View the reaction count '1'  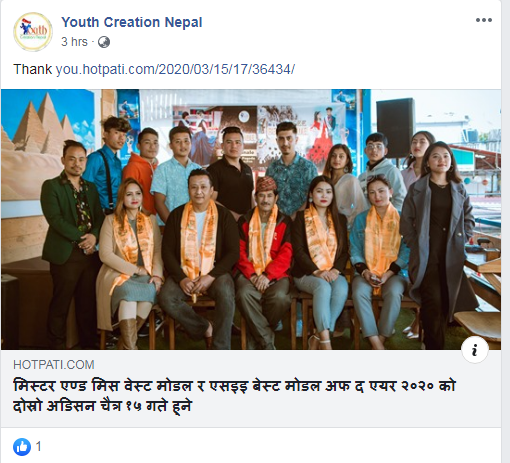point(39,446)
